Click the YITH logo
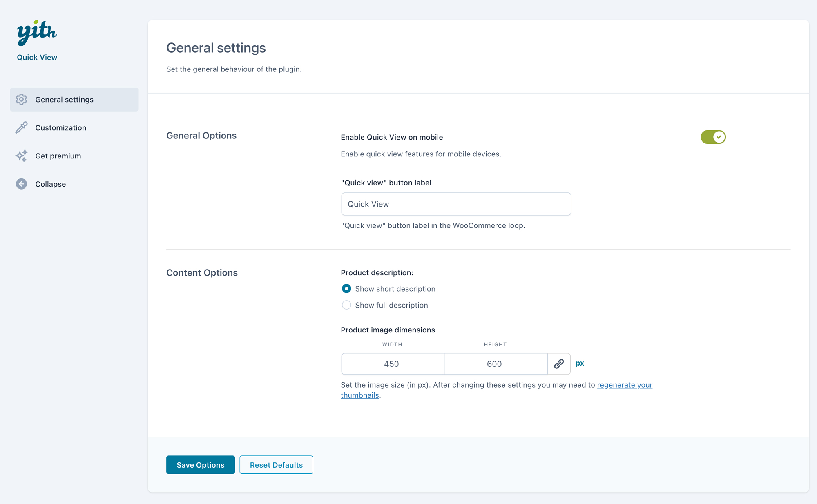This screenshot has width=817, height=504. (37, 32)
